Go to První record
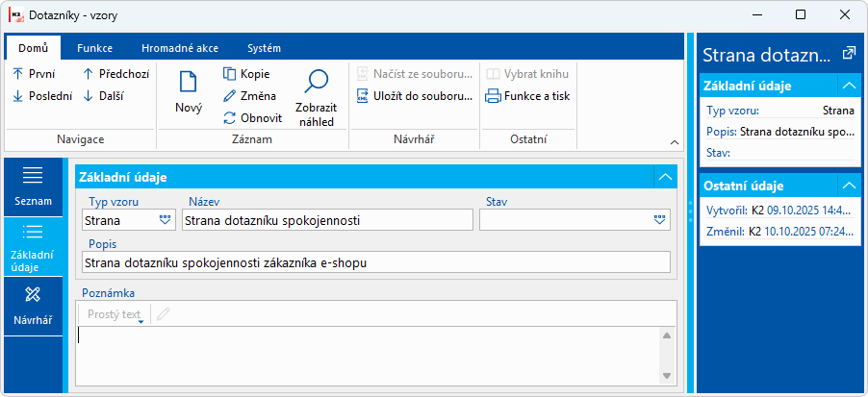The width and height of the screenshot is (868, 397). tap(18, 74)
